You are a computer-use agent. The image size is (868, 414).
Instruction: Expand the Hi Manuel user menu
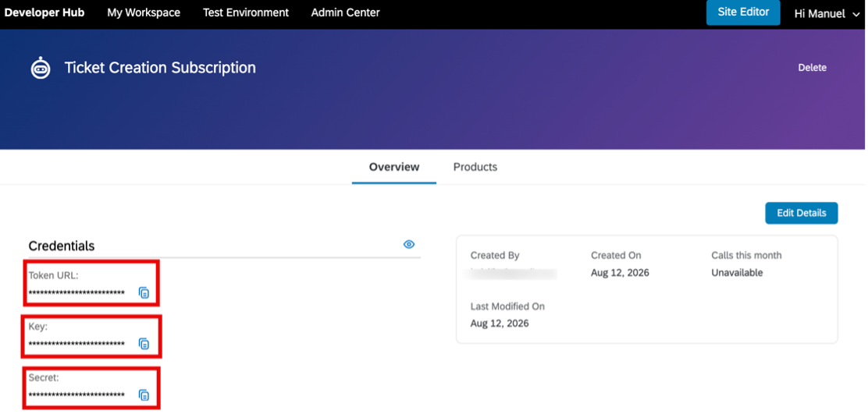click(827, 14)
